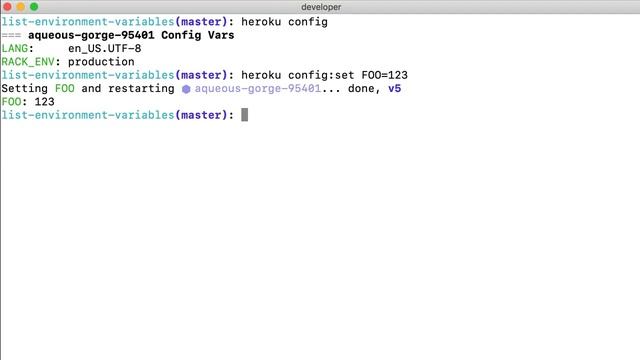
Task: Click the terminal cursor block at prompt
Action: pos(244,115)
